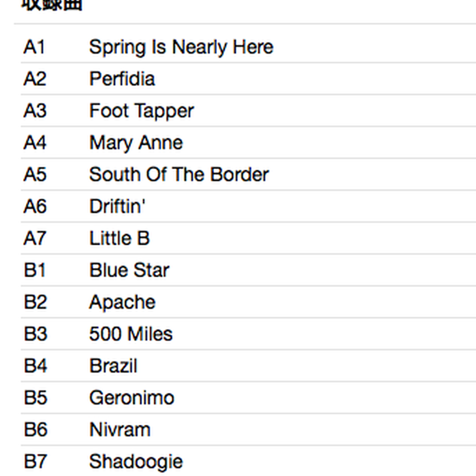Viewport: 476px width, 476px height.
Task: Click track position label A1
Action: click(34, 47)
